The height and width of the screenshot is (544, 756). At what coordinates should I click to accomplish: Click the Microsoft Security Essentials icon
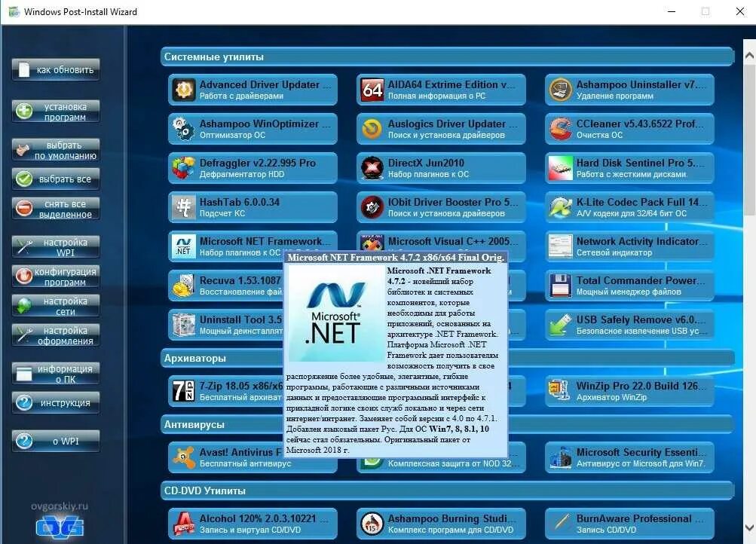pyautogui.click(x=560, y=457)
